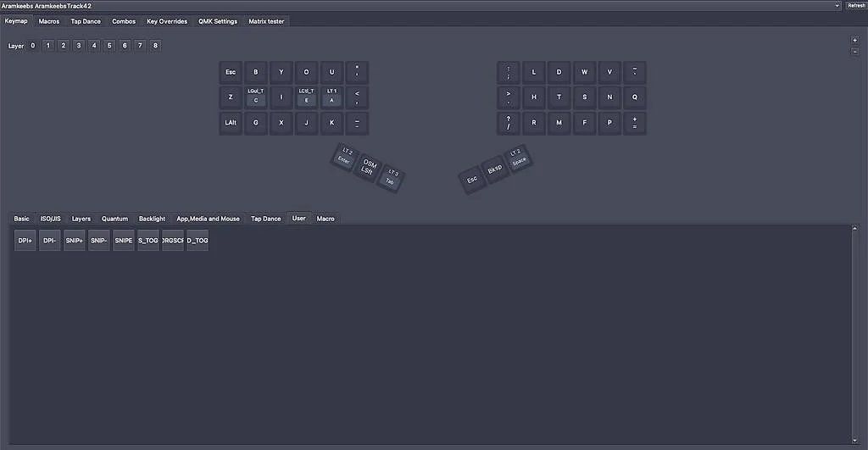
Task: Switch to the Quantum keycode tab
Action: point(114,219)
